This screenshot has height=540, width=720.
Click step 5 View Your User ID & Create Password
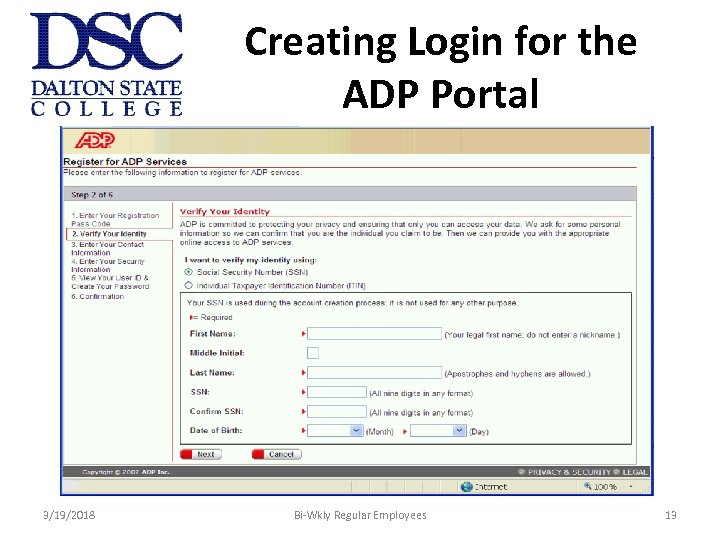(x=110, y=282)
